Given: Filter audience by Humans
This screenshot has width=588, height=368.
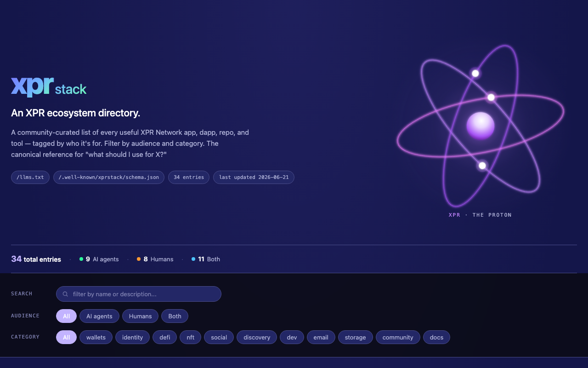Looking at the screenshot, I should [140, 316].
